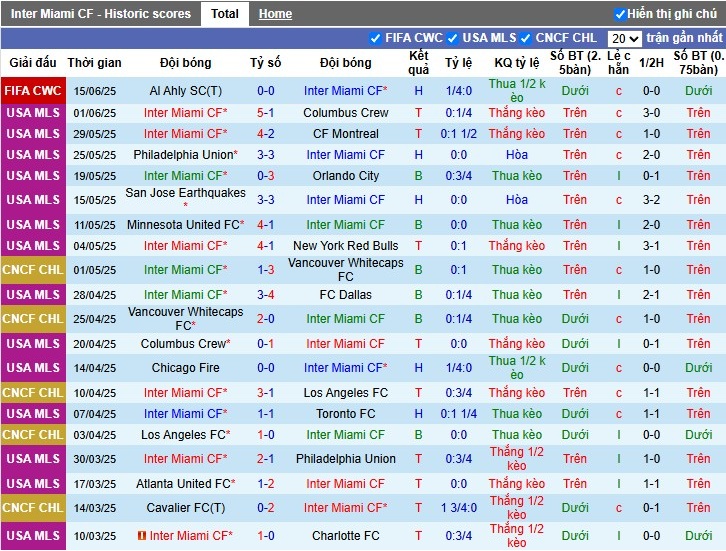Click the Giải đấu column header

click(x=33, y=63)
